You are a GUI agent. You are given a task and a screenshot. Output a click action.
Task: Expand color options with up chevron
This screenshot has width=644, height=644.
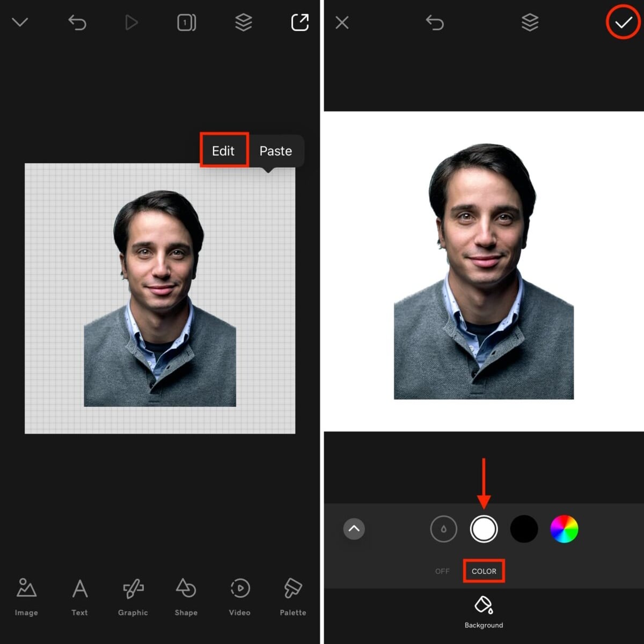[354, 529]
